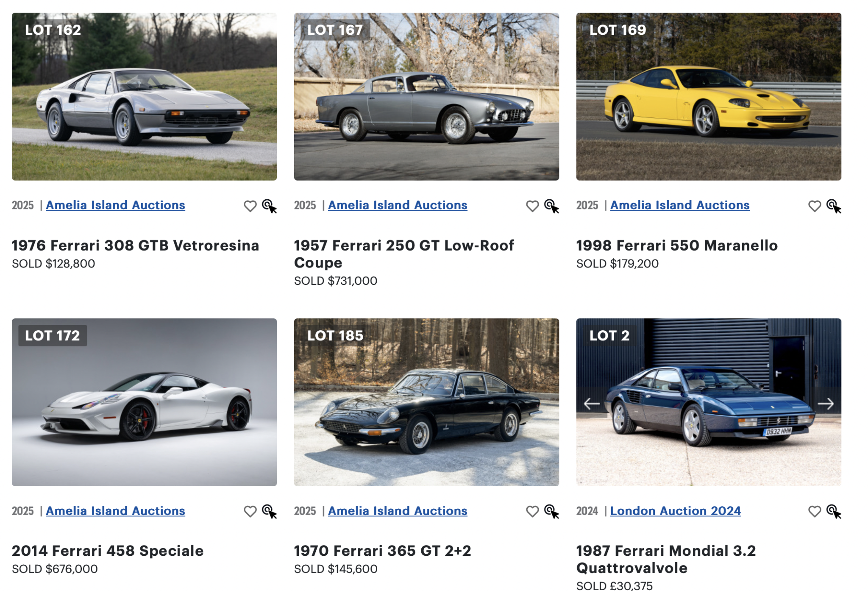The width and height of the screenshot is (868, 591).
Task: Show previous image on Lot 2 photo
Action: [x=592, y=404]
